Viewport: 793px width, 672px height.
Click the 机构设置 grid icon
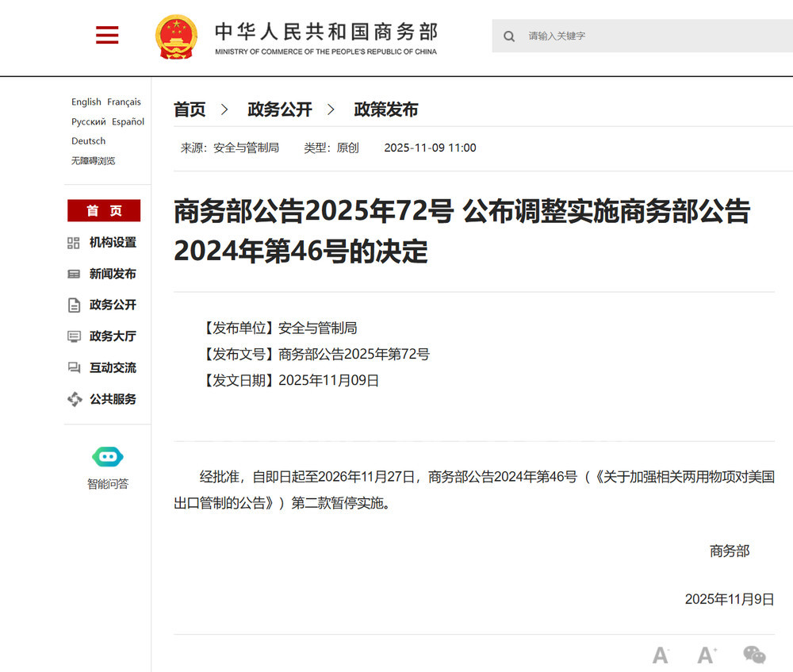tap(74, 243)
